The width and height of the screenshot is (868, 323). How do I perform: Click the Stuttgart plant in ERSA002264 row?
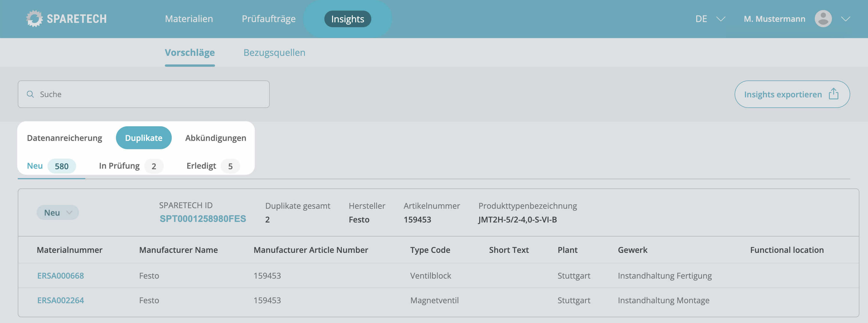coord(574,300)
